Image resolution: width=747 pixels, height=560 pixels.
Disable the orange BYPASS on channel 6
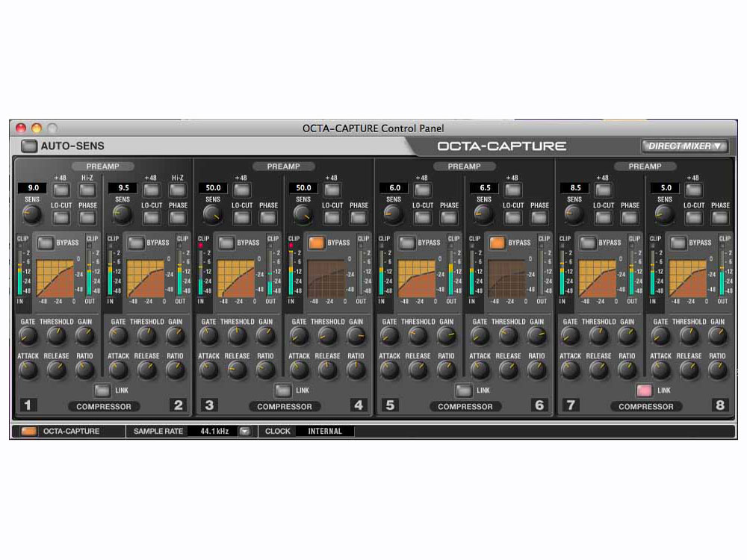coord(497,243)
